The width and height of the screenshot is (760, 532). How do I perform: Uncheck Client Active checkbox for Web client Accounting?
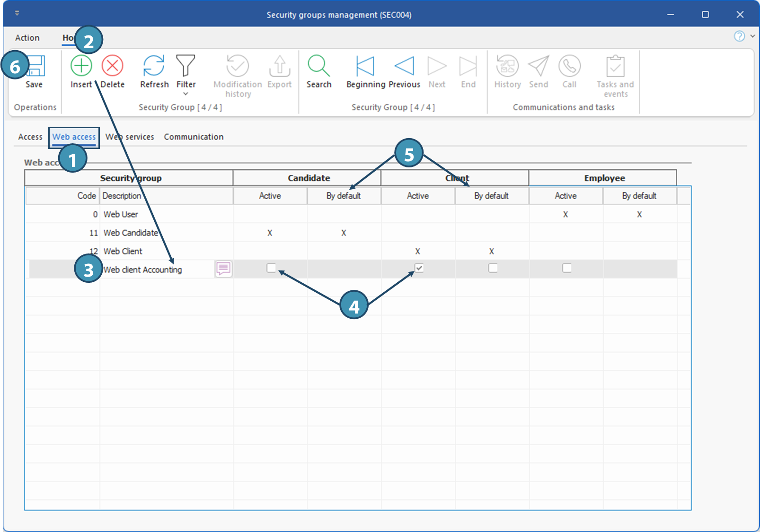(x=419, y=268)
